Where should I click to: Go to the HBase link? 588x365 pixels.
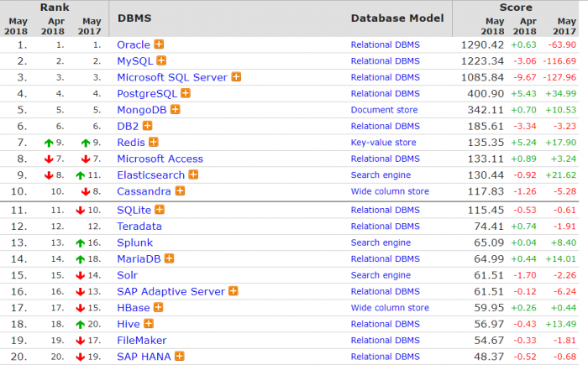click(134, 308)
